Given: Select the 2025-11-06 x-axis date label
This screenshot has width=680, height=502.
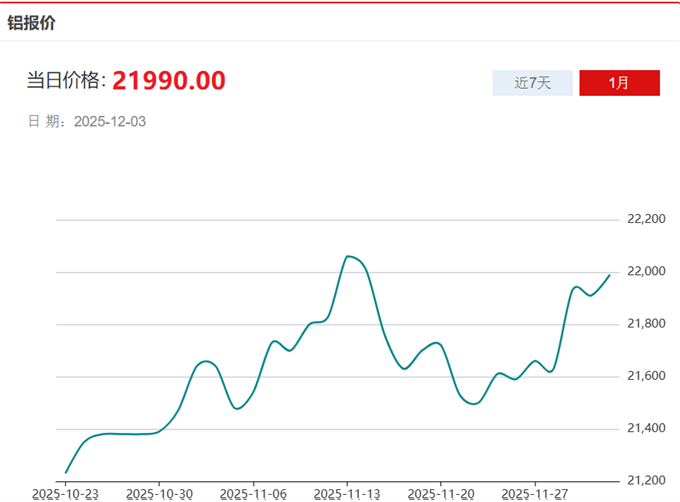Looking at the screenshot, I should click(x=253, y=494).
